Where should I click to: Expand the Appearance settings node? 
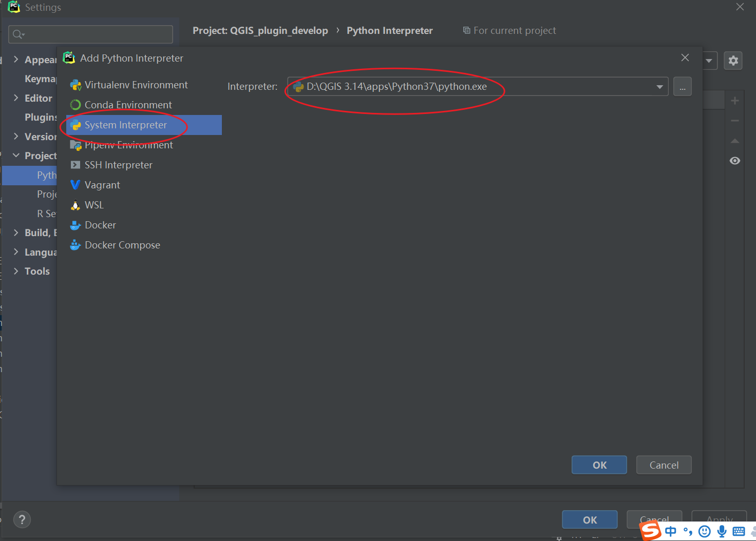pyautogui.click(x=16, y=60)
